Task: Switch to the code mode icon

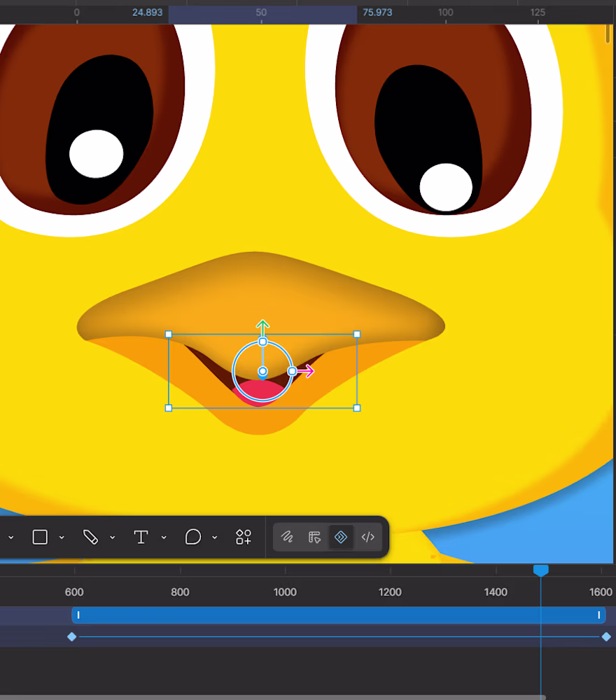Action: pyautogui.click(x=367, y=537)
